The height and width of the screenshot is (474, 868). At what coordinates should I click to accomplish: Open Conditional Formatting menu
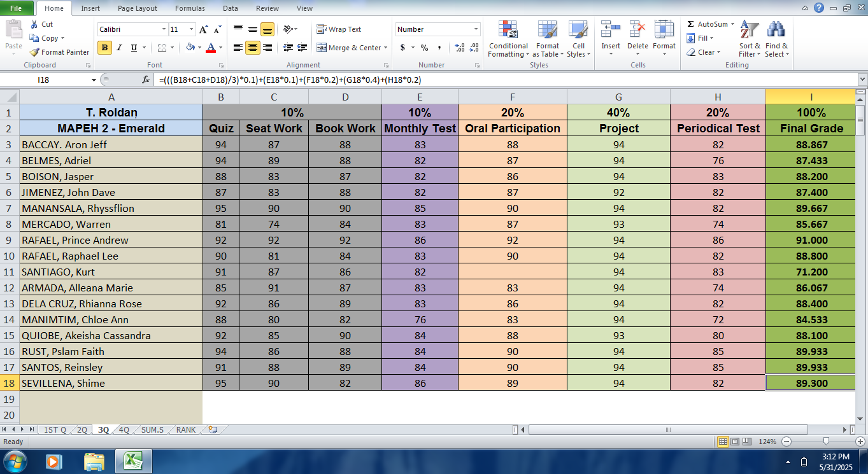pyautogui.click(x=508, y=39)
